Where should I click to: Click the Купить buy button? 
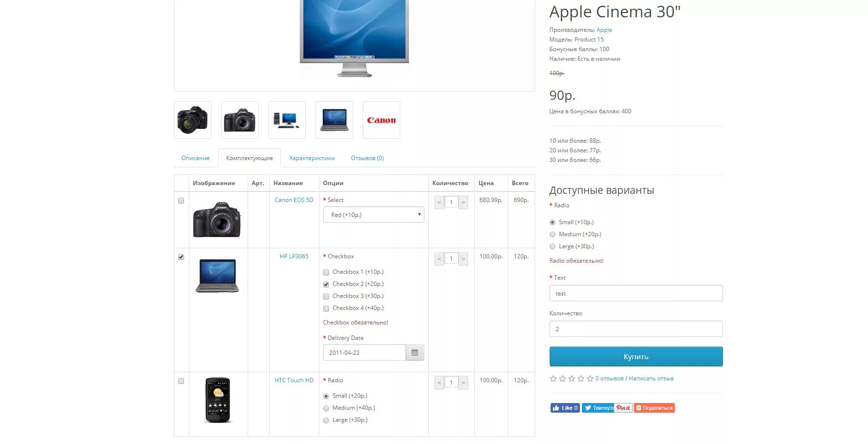[x=636, y=357]
